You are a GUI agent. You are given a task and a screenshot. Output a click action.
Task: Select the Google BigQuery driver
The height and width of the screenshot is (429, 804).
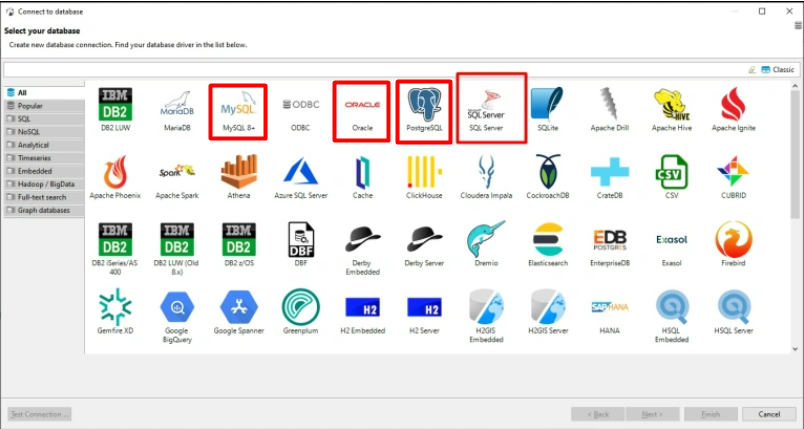coord(177,317)
